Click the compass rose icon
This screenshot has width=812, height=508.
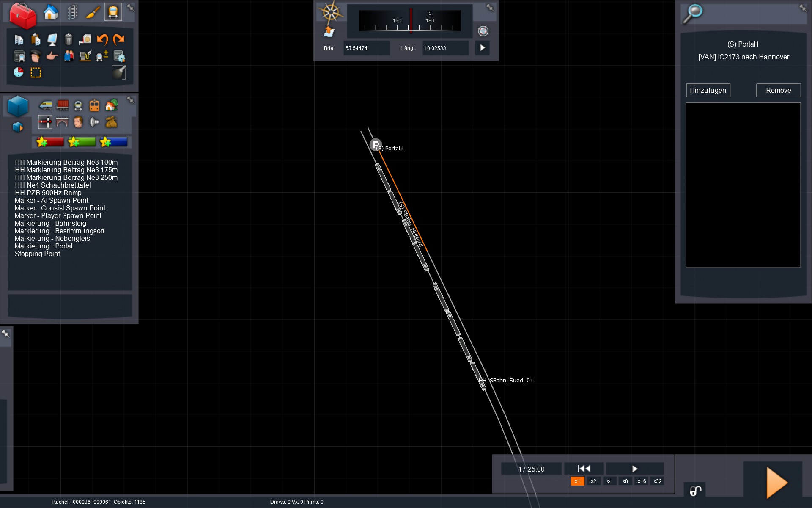[331, 12]
